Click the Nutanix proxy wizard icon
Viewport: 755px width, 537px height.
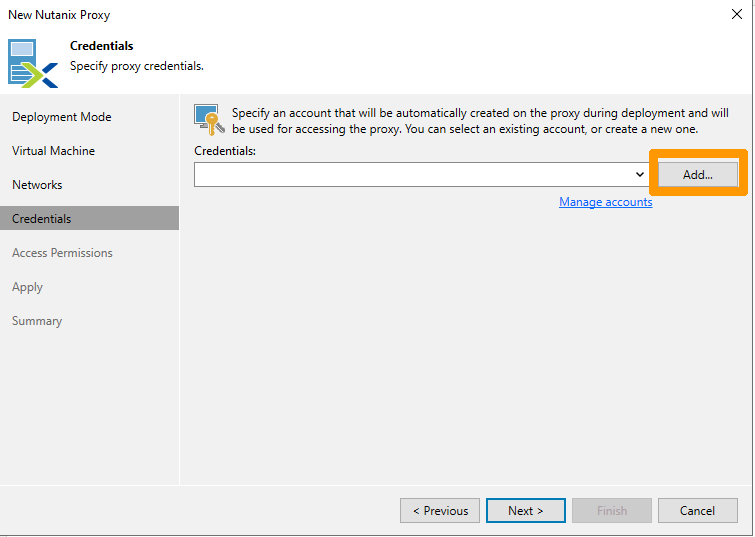33,64
